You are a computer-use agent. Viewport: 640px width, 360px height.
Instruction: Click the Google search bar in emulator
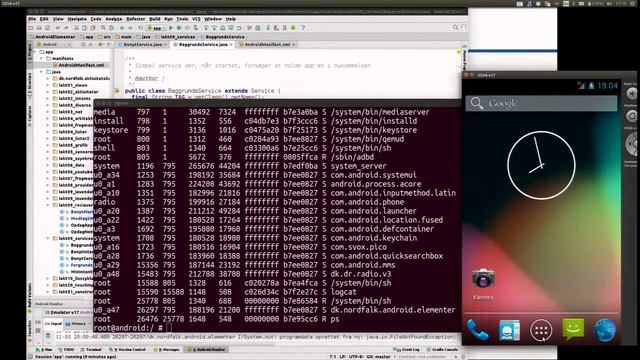541,103
